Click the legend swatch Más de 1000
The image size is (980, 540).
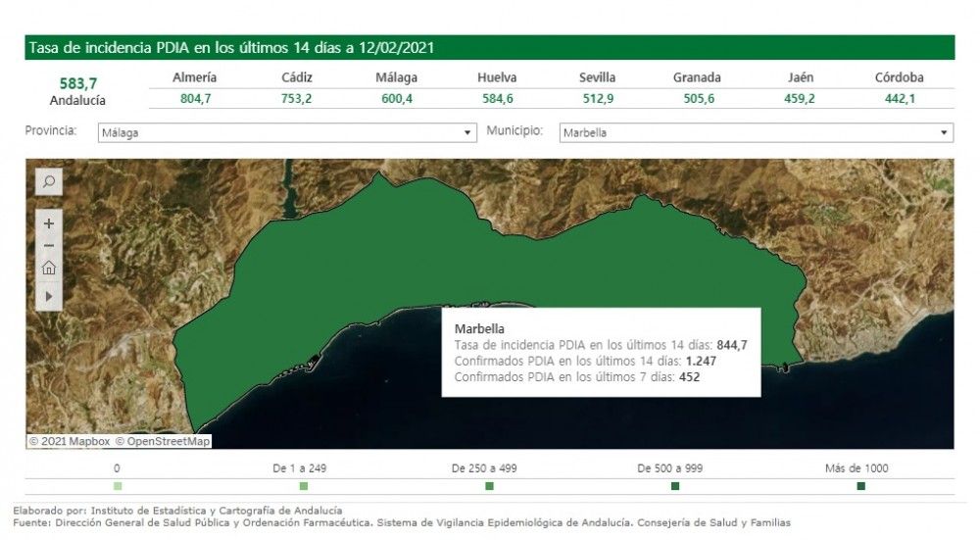[860, 486]
